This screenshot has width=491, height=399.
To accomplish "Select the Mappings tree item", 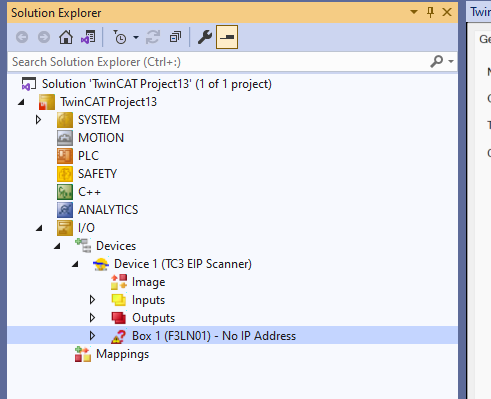I will [x=122, y=354].
